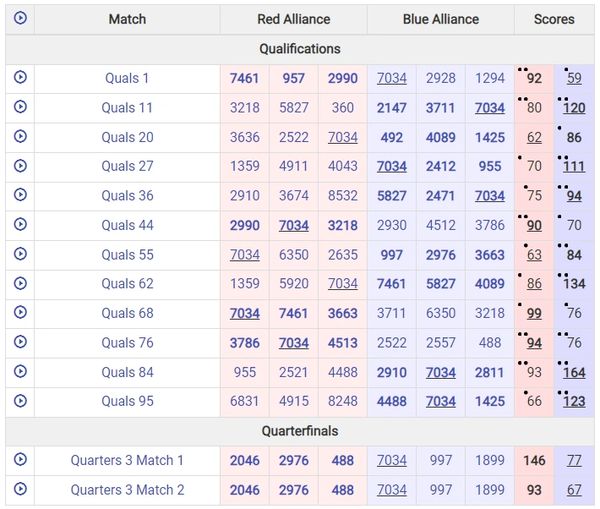Open team 6831 in Quals 95

[x=245, y=402]
